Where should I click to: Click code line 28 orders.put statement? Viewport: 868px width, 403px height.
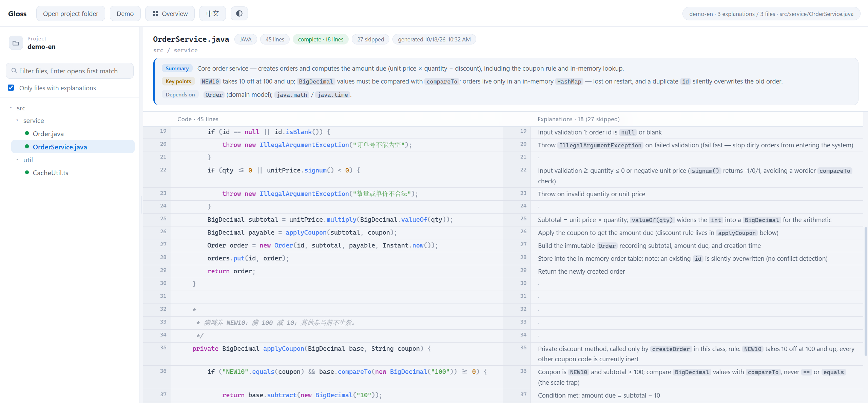(x=248, y=258)
